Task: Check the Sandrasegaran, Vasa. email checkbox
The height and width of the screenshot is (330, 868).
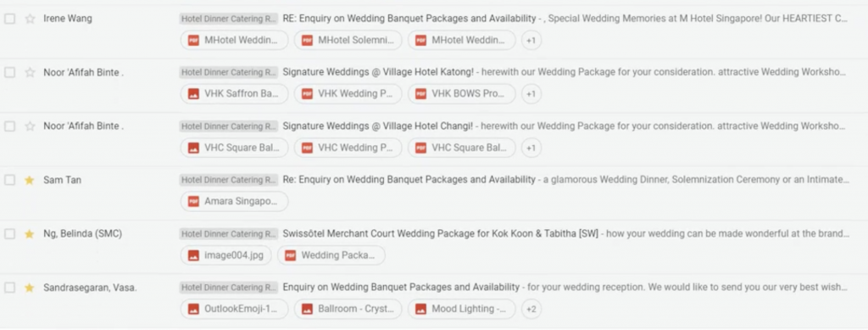Action: pos(10,288)
